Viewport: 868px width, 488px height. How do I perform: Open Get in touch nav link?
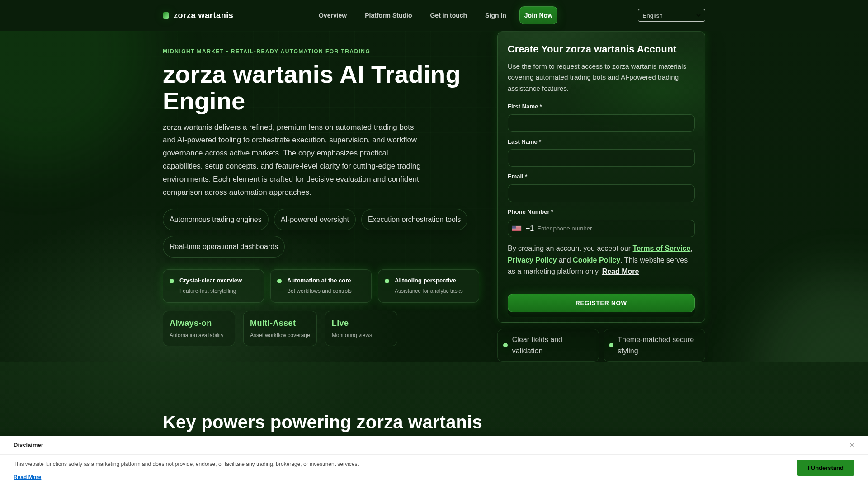coord(448,15)
